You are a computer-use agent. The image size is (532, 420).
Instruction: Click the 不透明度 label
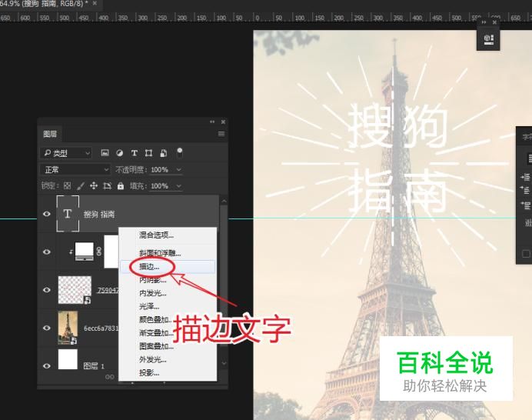pos(132,169)
